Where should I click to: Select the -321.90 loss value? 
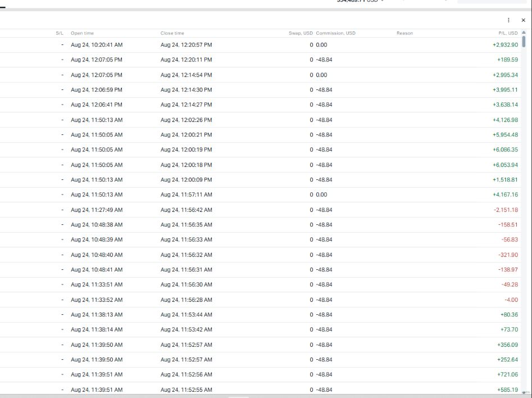[508, 255]
